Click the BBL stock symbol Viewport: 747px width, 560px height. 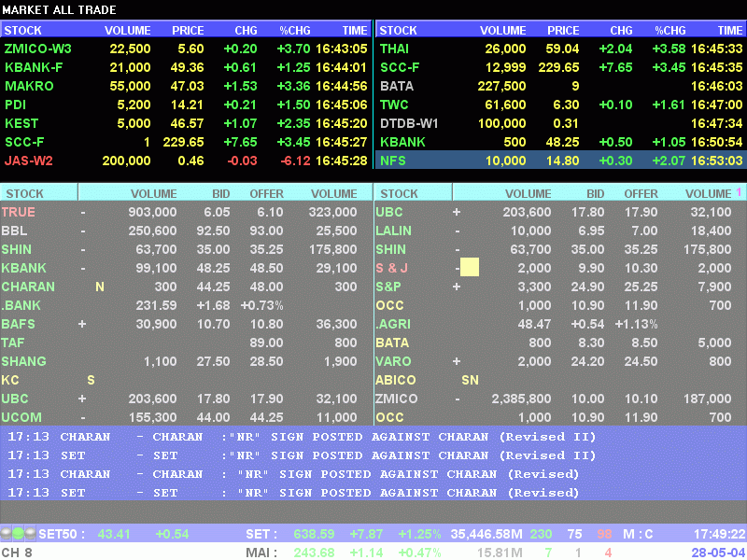(14, 231)
